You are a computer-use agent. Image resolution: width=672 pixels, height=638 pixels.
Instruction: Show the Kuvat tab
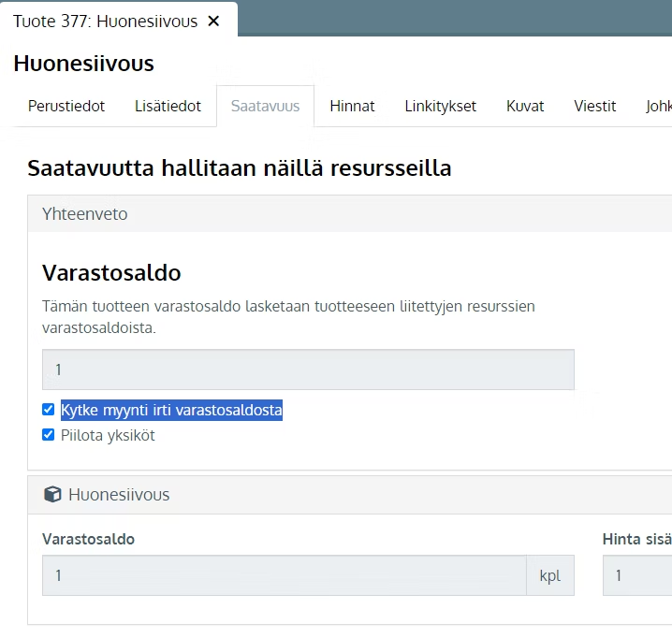(x=525, y=106)
